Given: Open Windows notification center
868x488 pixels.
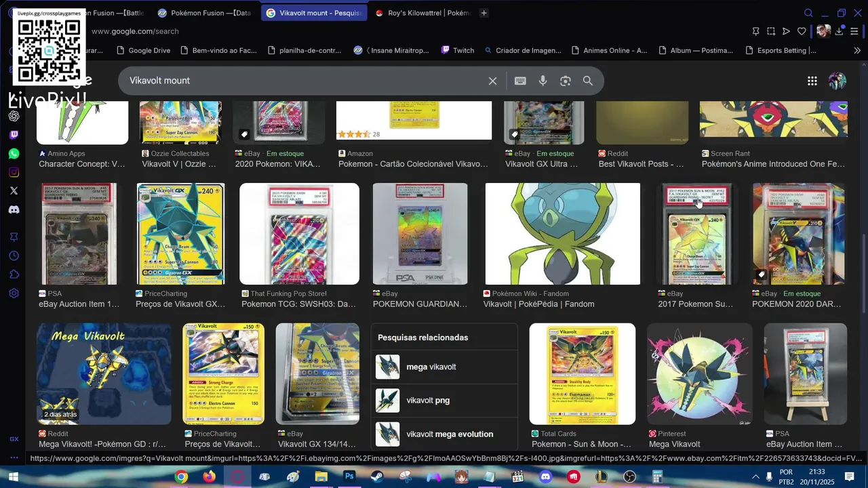Looking at the screenshot, I should tap(849, 477).
